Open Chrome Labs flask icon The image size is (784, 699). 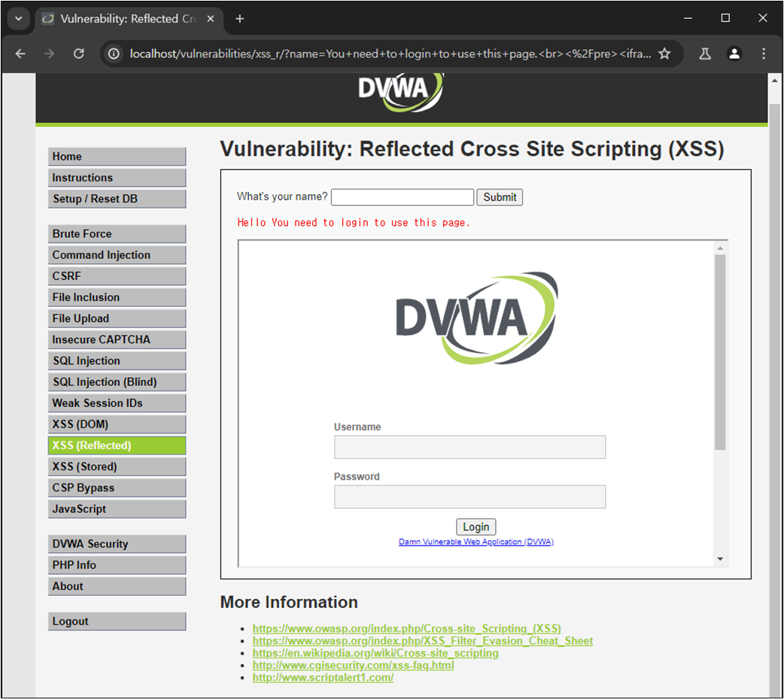(705, 53)
